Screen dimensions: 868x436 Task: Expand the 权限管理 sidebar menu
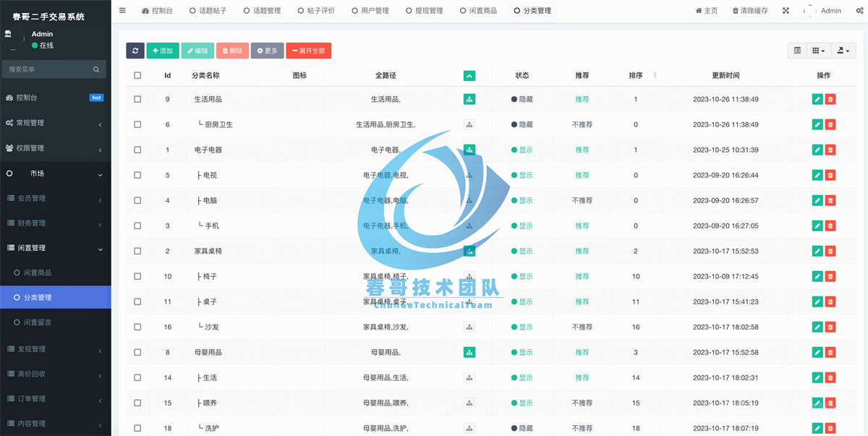coord(56,148)
